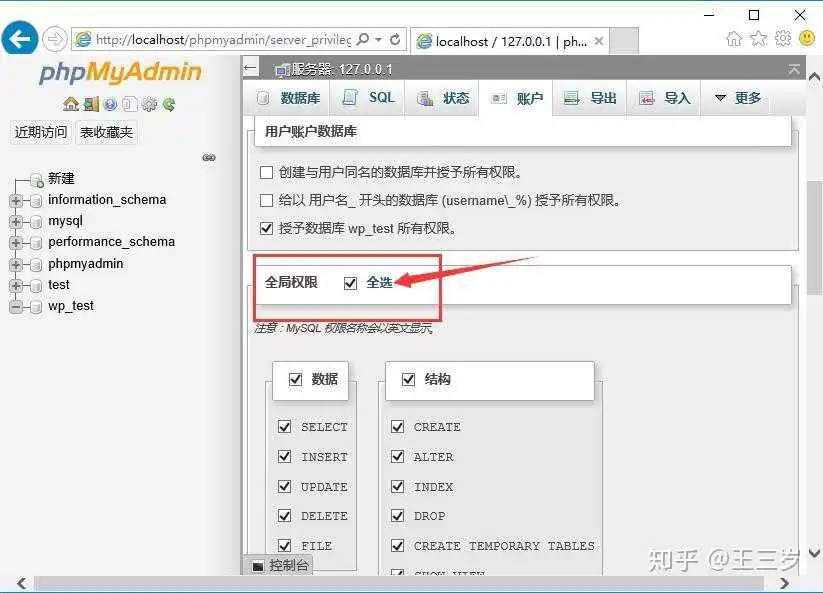This screenshot has width=823, height=593.
Task: Toggle the 数据 group checkbox
Action: [x=296, y=379]
